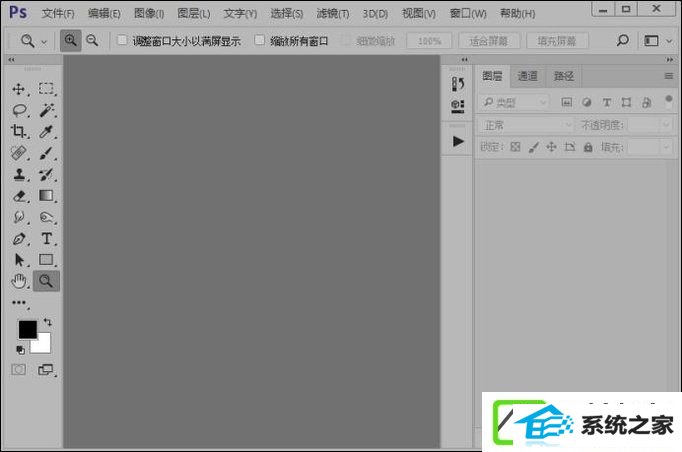Viewport: 682px width, 452px height.
Task: Select the Brush tool
Action: coord(46,153)
